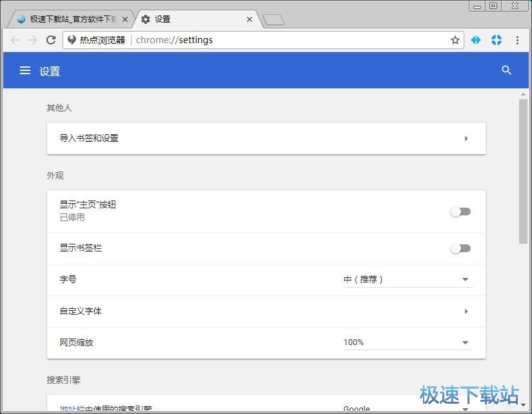
Task: Click the 字号 label
Action: click(x=68, y=280)
